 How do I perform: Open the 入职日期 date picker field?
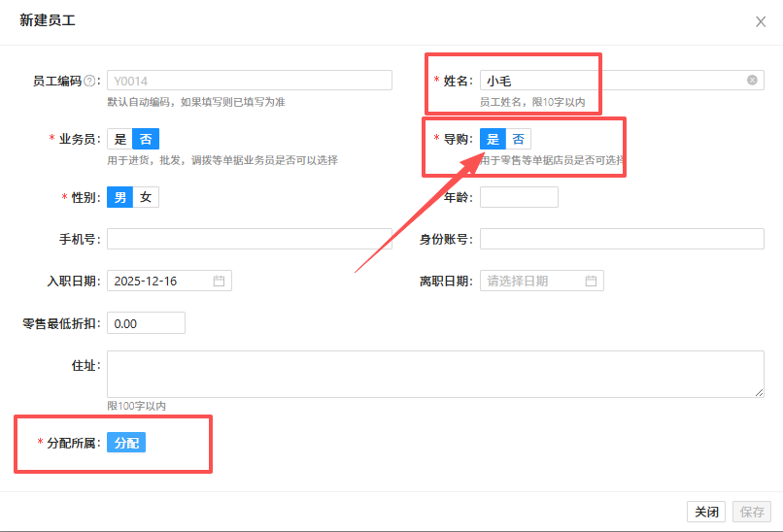tap(160, 281)
